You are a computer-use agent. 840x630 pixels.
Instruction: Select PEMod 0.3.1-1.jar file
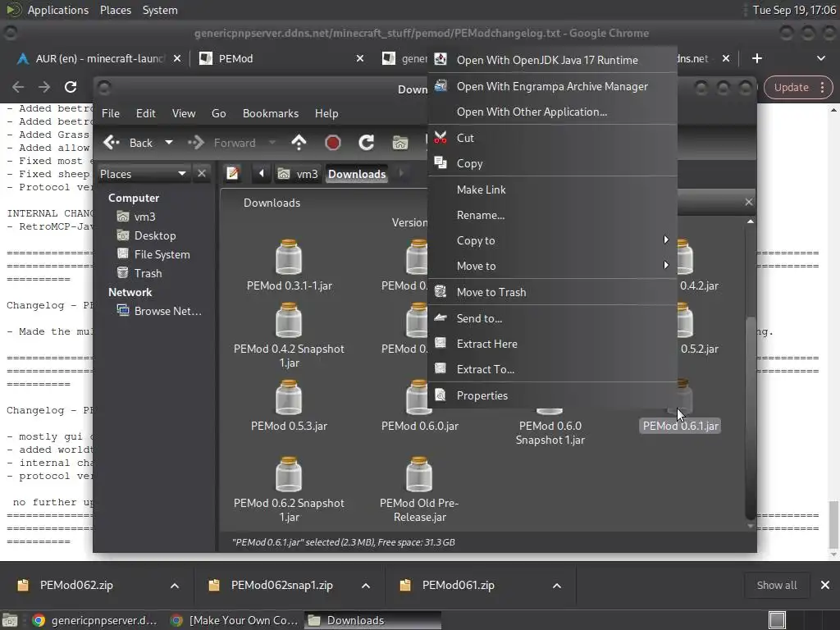coord(290,266)
